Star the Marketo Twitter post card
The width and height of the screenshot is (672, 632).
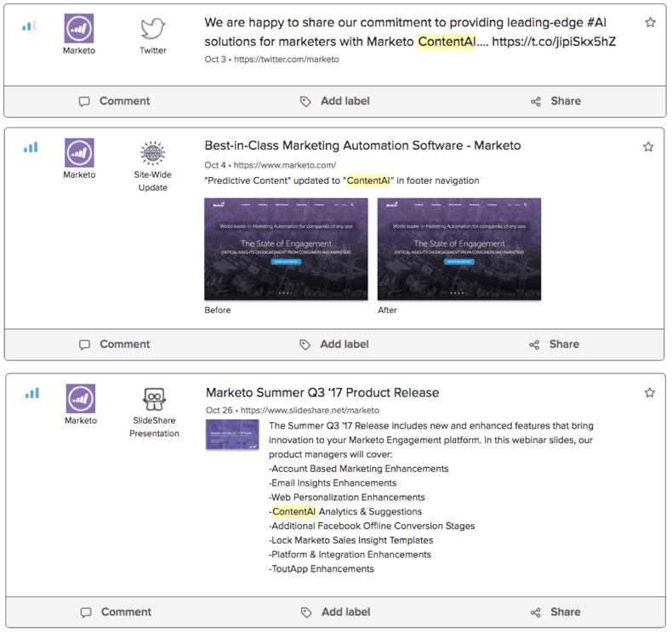point(651,23)
